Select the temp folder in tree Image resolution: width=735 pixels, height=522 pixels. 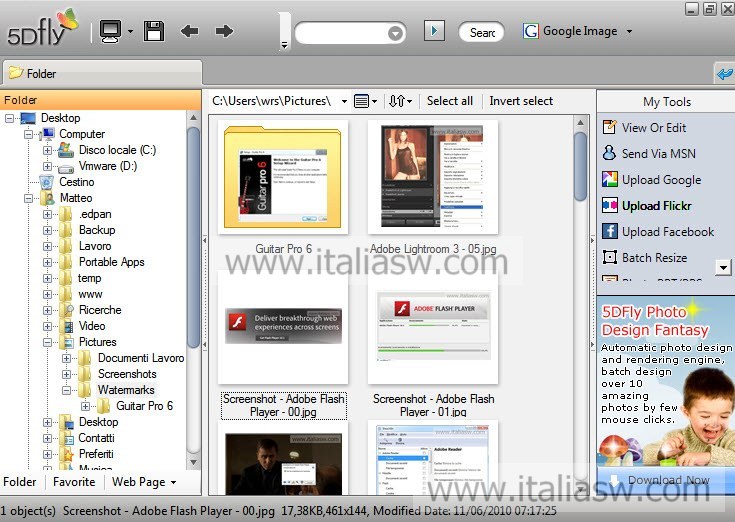click(89, 278)
